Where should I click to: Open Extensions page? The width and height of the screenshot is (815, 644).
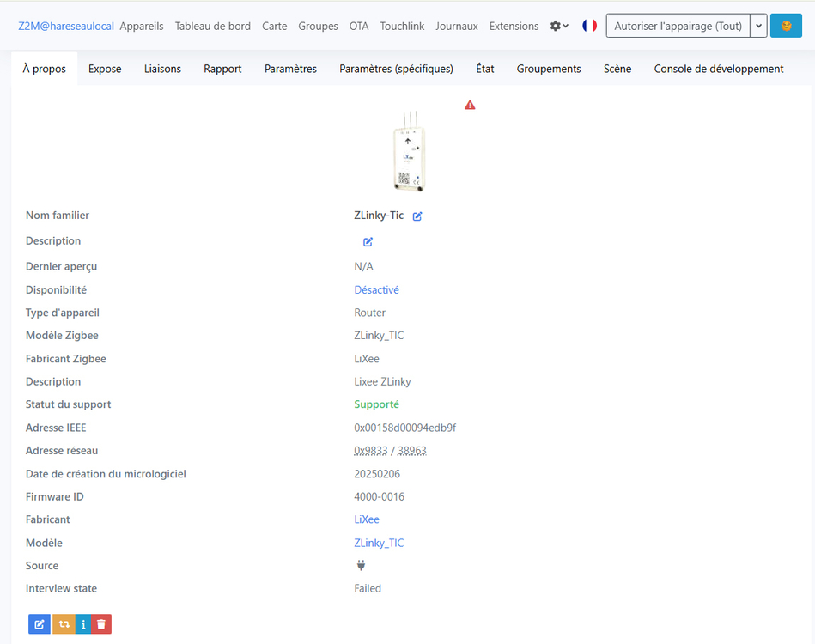[514, 26]
